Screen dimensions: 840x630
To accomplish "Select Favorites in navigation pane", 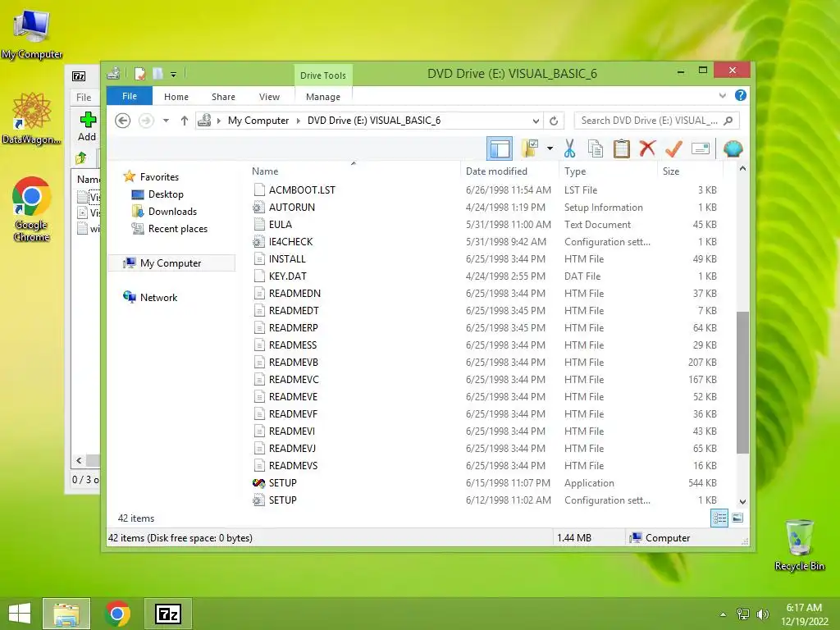I will [x=159, y=177].
